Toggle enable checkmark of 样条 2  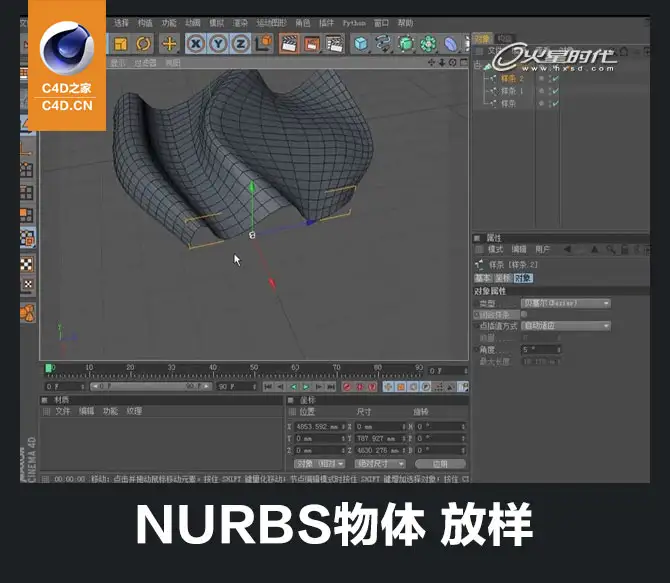tap(555, 79)
